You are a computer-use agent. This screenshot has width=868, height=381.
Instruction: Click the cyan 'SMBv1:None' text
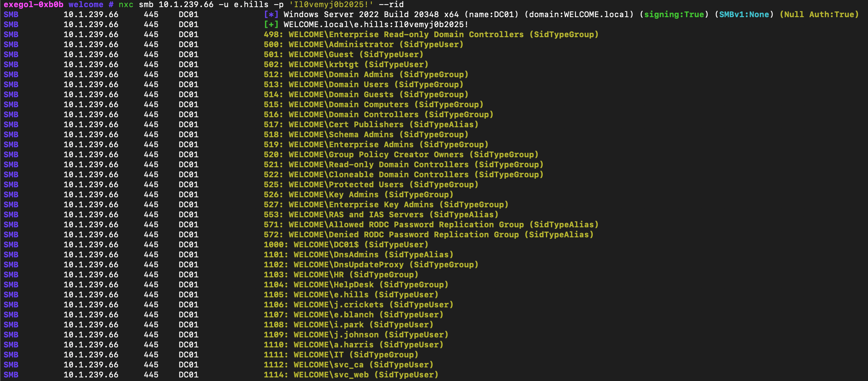[744, 15]
